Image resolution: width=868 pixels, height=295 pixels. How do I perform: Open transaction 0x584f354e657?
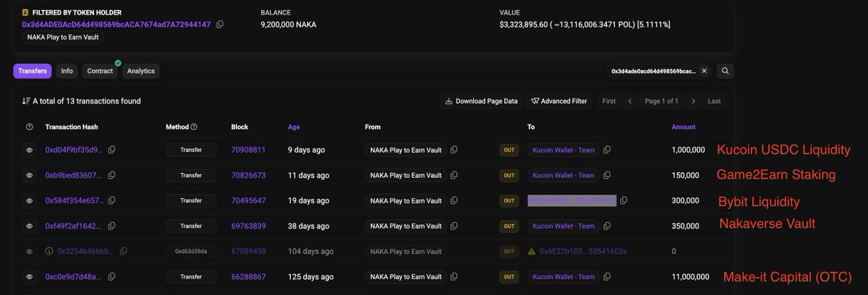(76, 200)
